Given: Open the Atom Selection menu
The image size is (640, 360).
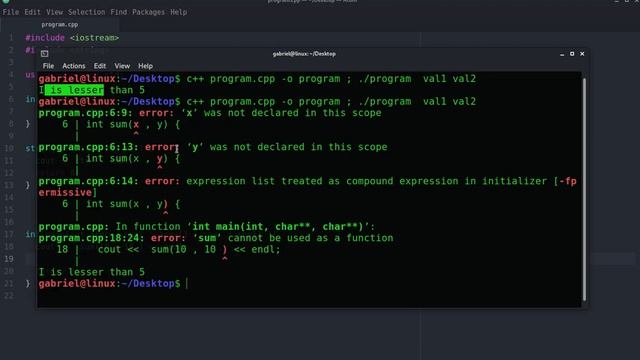Looking at the screenshot, I should 86,12.
